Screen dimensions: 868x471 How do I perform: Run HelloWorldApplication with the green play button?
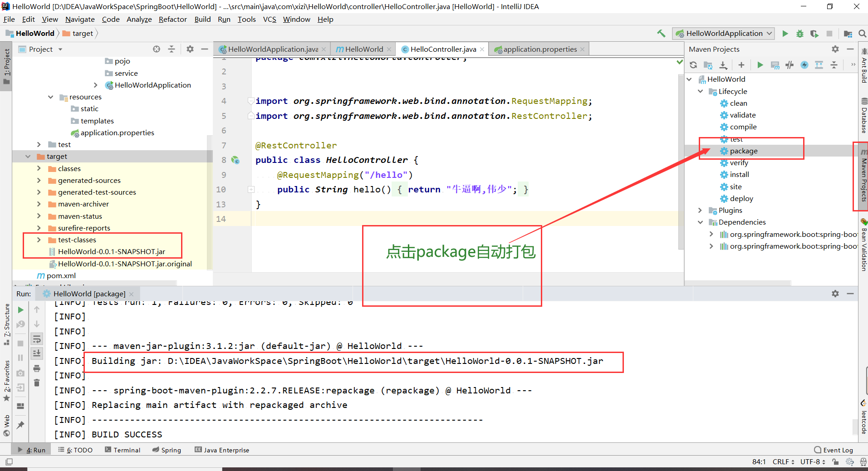click(785, 34)
